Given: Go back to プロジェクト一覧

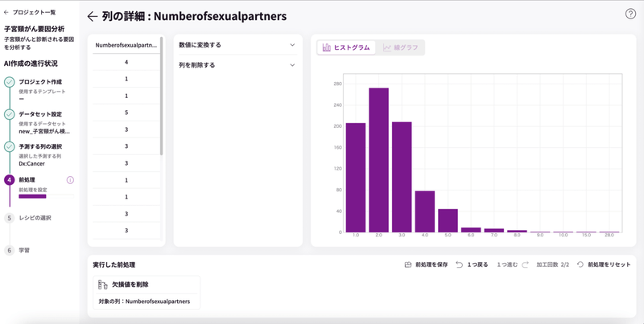Looking at the screenshot, I should (x=34, y=13).
